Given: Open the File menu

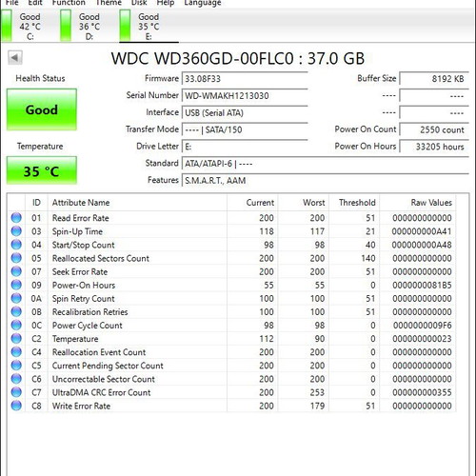Looking at the screenshot, I should tap(11, 3).
